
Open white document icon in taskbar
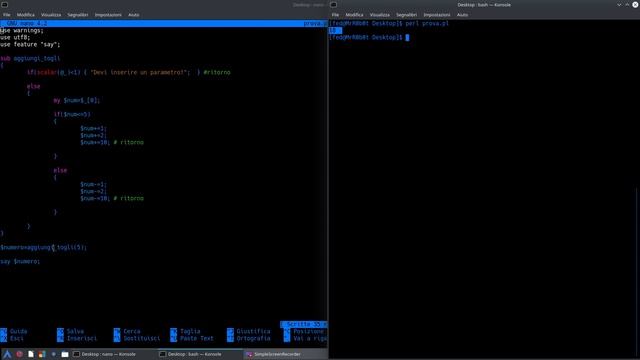point(31,354)
